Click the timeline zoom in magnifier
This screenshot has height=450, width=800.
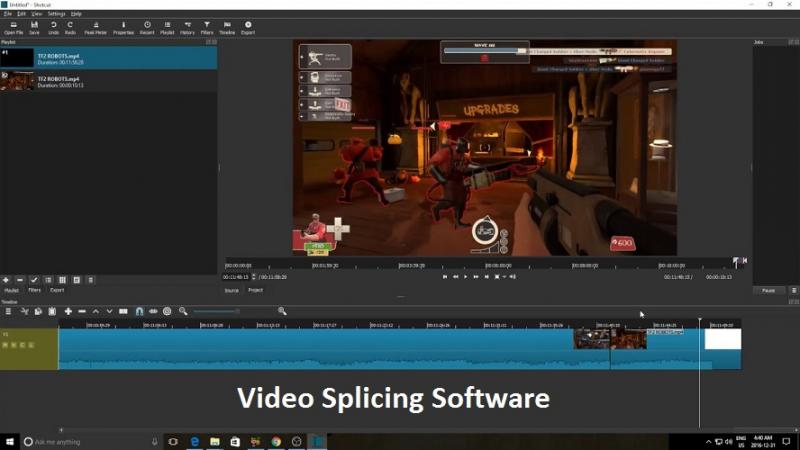[282, 311]
